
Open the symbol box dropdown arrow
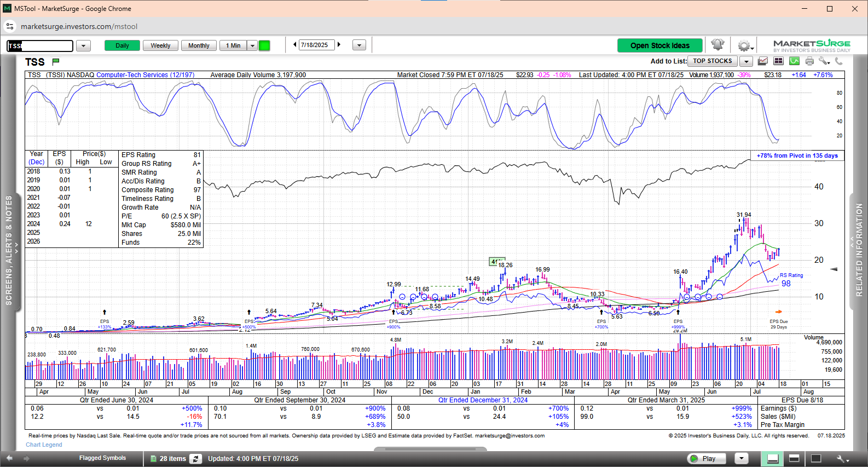(83, 45)
